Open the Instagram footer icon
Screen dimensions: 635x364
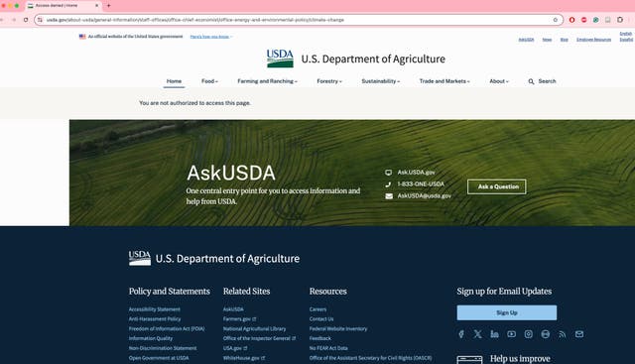tap(529, 334)
